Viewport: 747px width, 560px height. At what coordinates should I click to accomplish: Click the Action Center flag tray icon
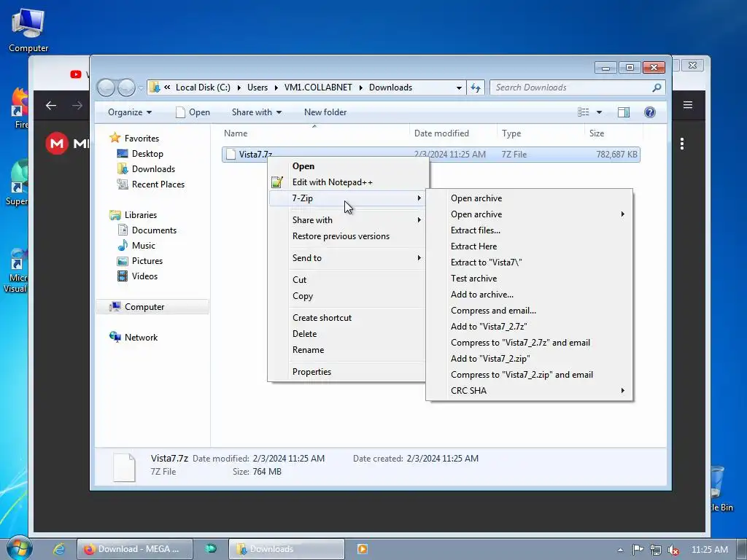(638, 550)
